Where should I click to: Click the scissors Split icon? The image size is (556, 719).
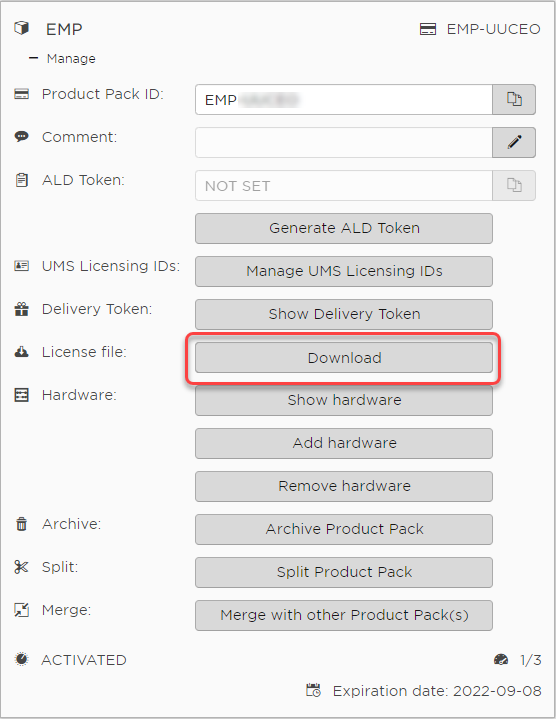[22, 567]
